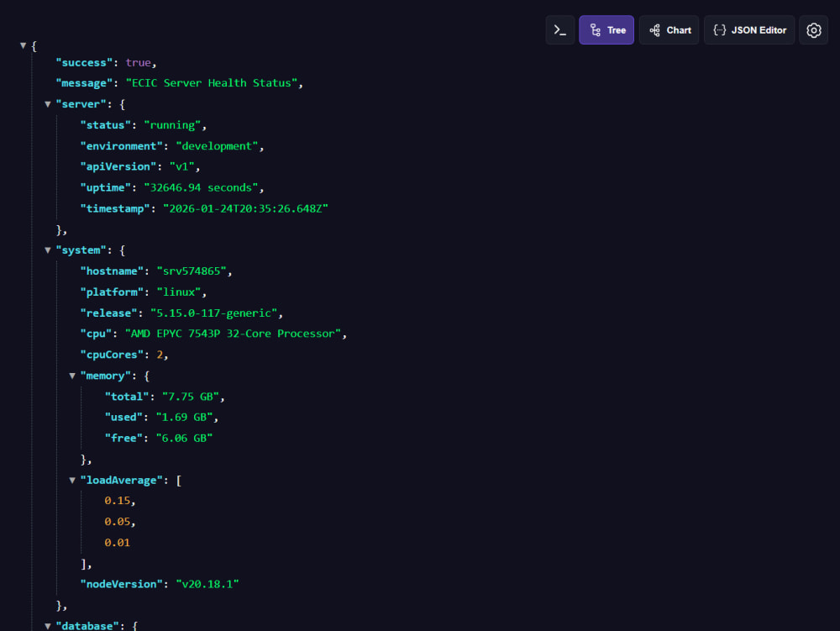Click the "success" key
The width and height of the screenshot is (840, 631).
tap(84, 63)
